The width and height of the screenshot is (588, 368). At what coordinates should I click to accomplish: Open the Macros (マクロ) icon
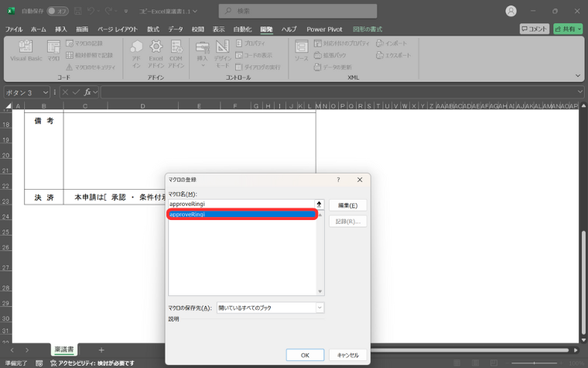point(53,51)
